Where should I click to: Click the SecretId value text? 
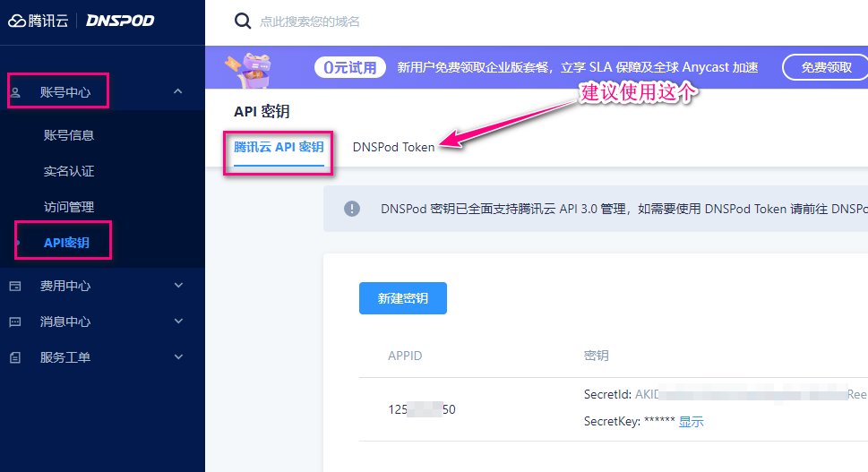pyautogui.click(x=750, y=395)
